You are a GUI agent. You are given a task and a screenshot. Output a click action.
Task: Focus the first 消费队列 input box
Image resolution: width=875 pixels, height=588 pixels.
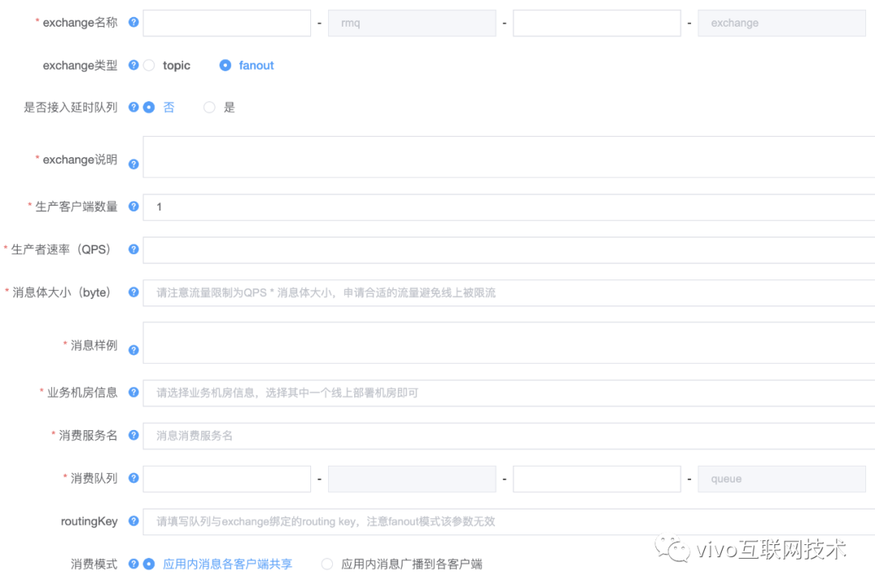pyautogui.click(x=227, y=479)
